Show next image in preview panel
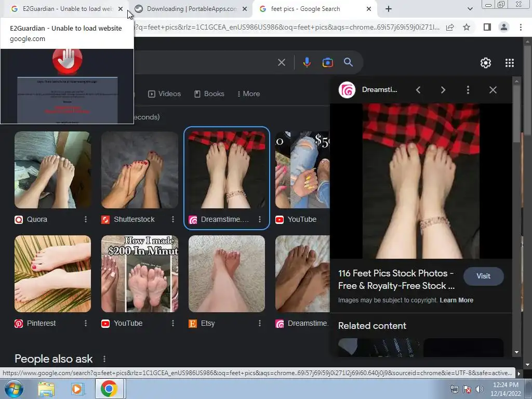Image resolution: width=532 pixels, height=399 pixels. [443, 90]
